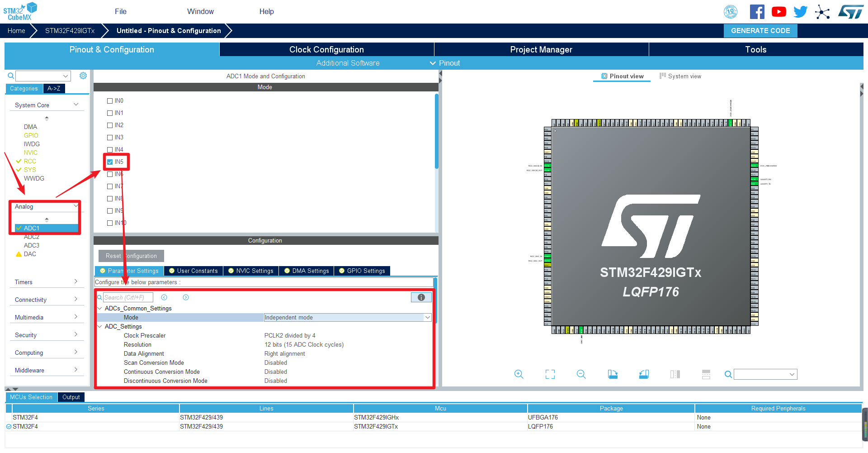Open the pin search combo box
This screenshot has height=453, width=868.
[765, 374]
